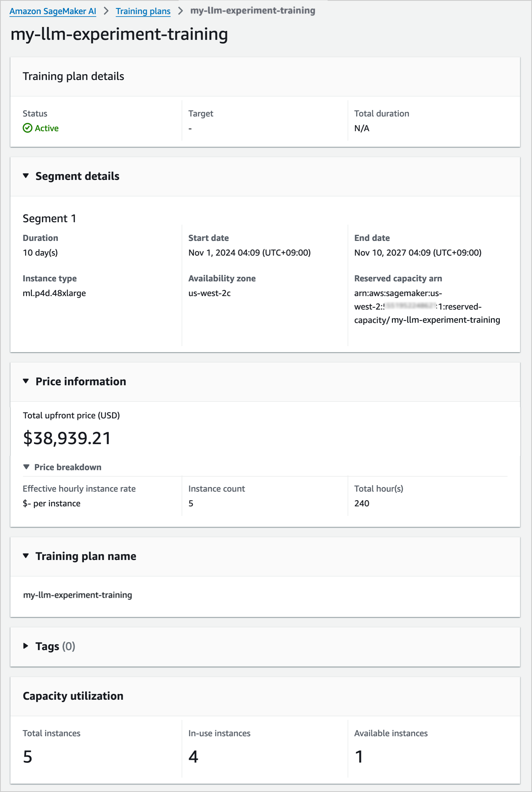This screenshot has width=532, height=792.
Task: Click the Total duration N/A value
Action: click(x=362, y=128)
